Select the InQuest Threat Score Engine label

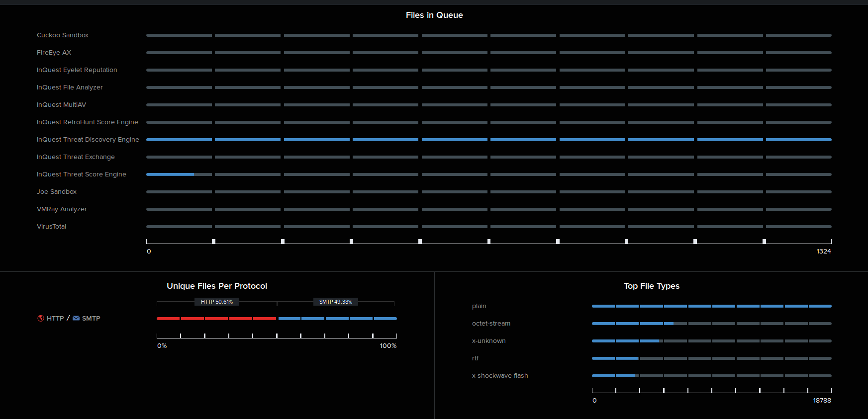coord(82,174)
